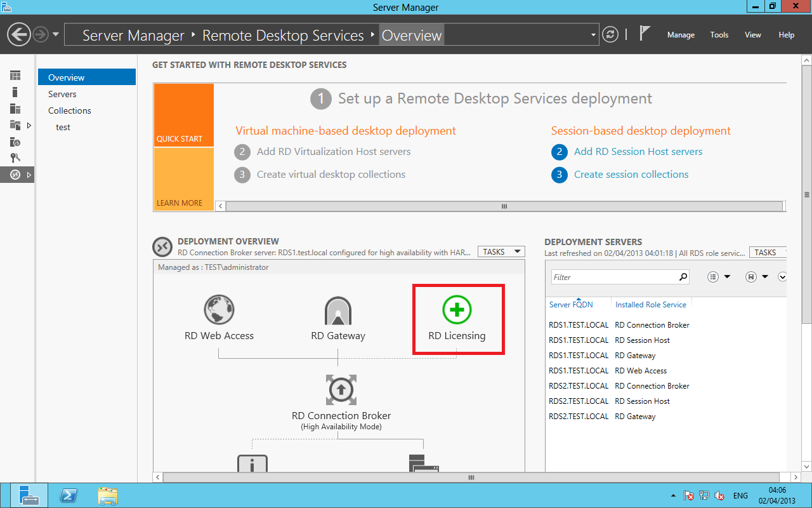
Task: Click the main vertical scrollbar thumb
Action: 806,195
